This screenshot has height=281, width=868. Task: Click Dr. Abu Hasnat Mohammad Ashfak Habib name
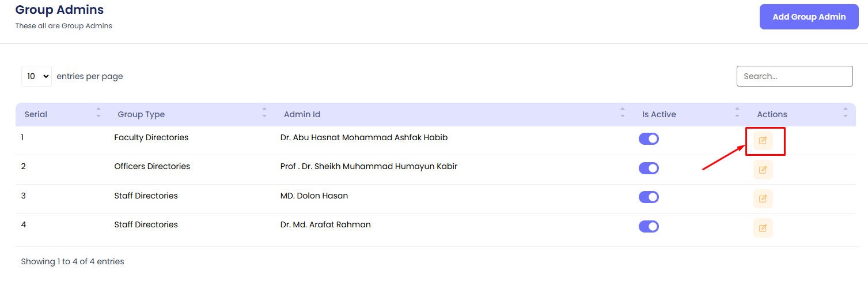click(x=363, y=137)
